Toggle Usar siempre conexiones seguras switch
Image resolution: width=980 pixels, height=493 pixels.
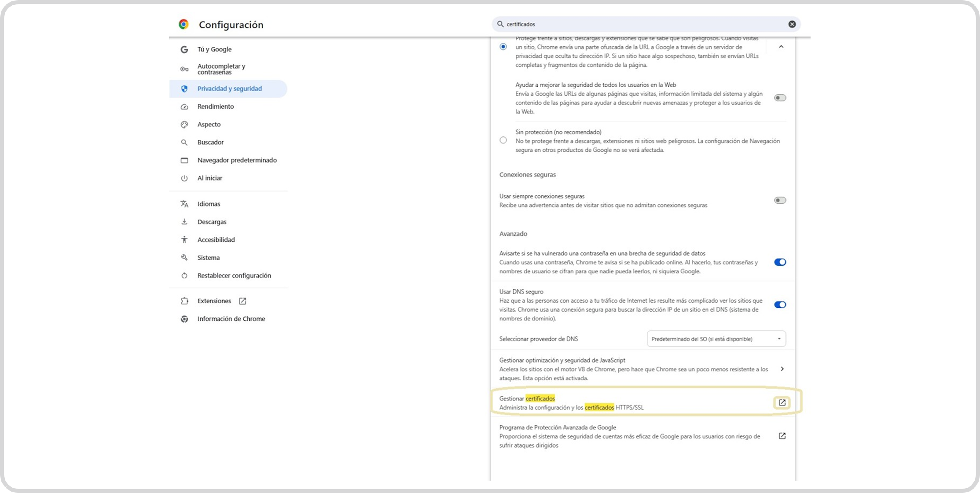coord(780,200)
